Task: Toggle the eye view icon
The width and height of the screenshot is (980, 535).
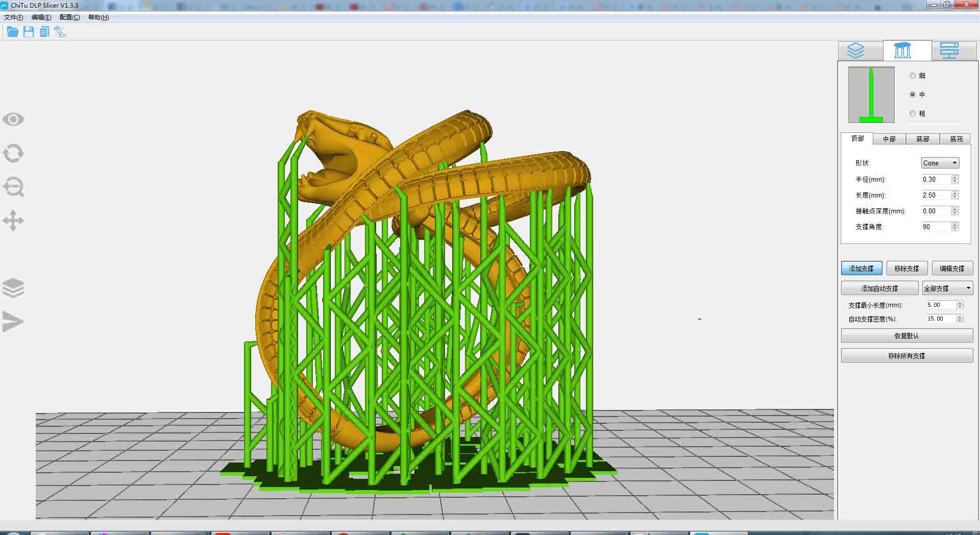Action: (13, 119)
